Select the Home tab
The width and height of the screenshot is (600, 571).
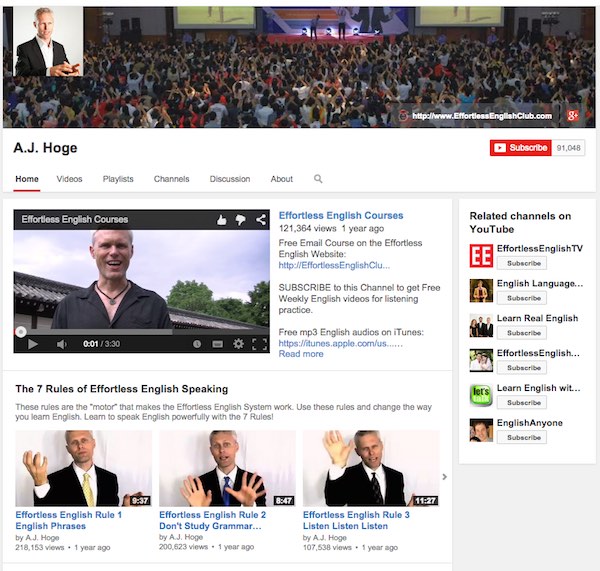(27, 179)
